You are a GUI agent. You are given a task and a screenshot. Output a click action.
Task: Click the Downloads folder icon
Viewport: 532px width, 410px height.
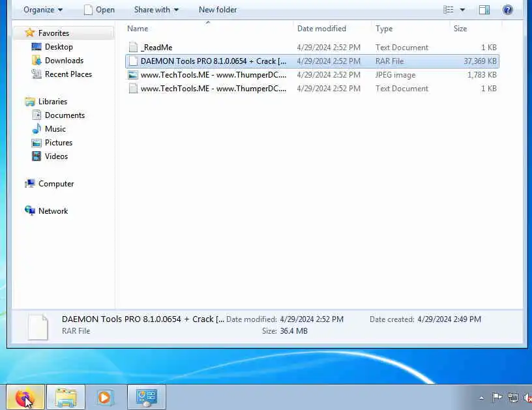tap(37, 61)
